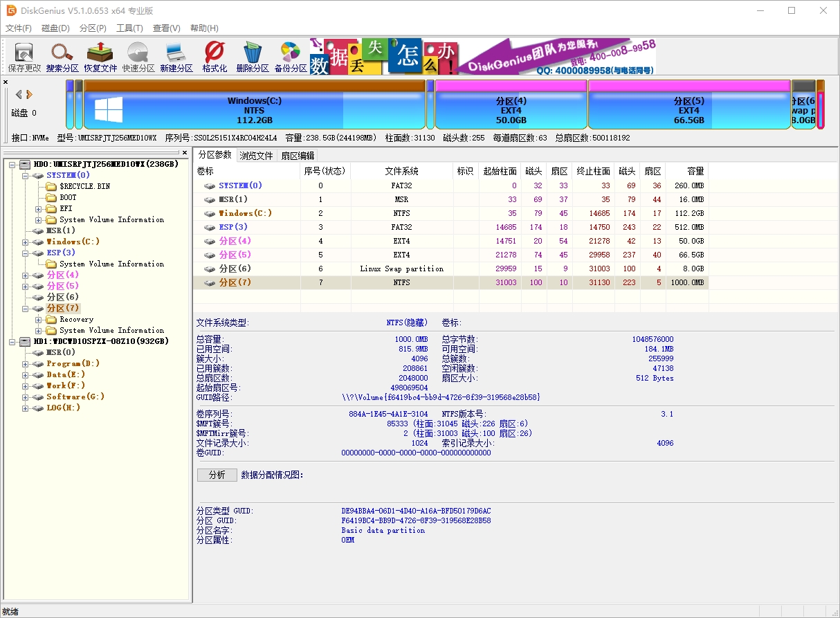Select 分区(5) EXT4 block in disk map
840x618 pixels.
tap(689, 105)
